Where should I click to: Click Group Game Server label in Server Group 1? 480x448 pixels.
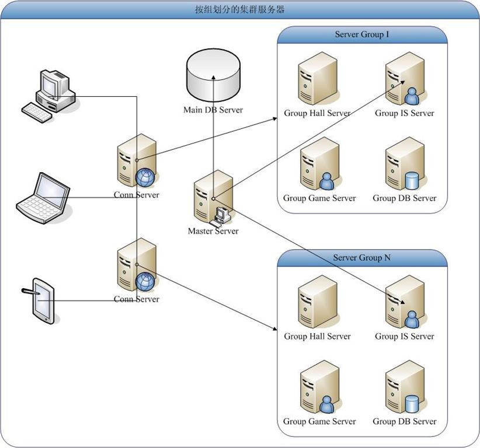pyautogui.click(x=319, y=198)
